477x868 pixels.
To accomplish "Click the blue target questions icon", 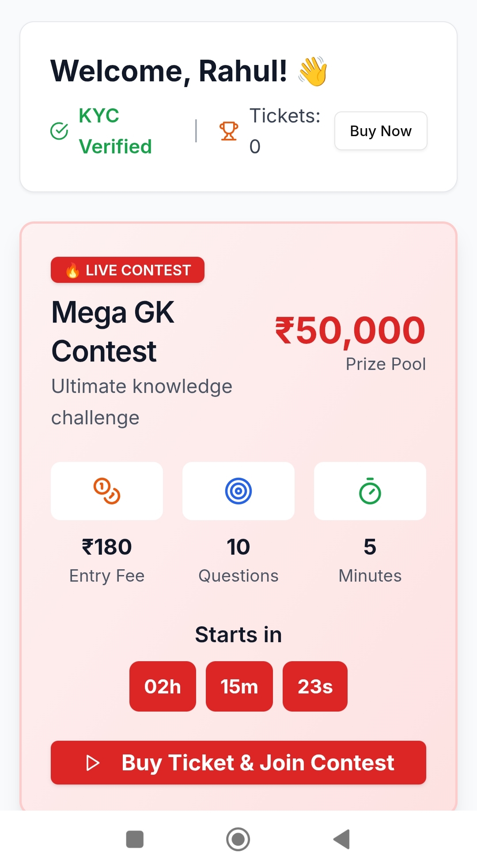I will (x=238, y=491).
